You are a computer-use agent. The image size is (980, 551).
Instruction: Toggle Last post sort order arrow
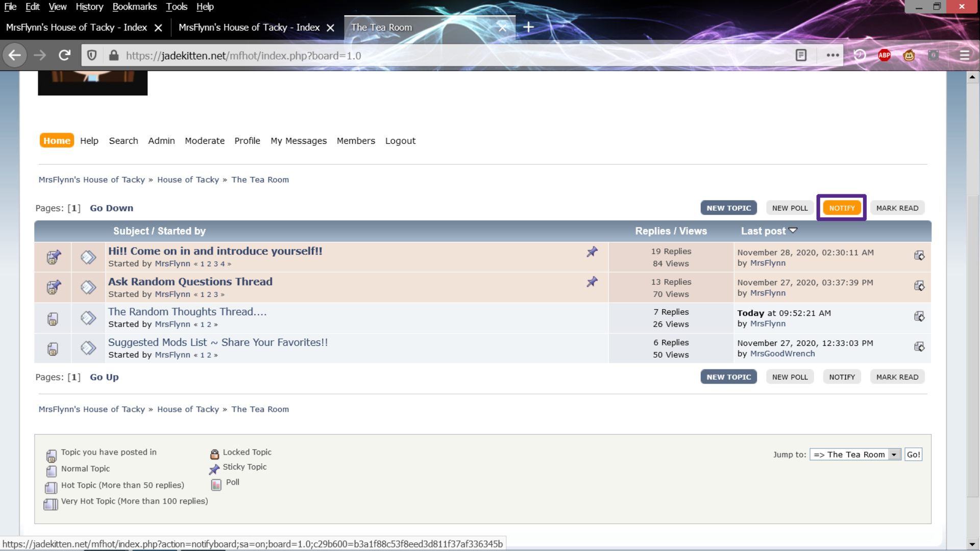pos(793,231)
